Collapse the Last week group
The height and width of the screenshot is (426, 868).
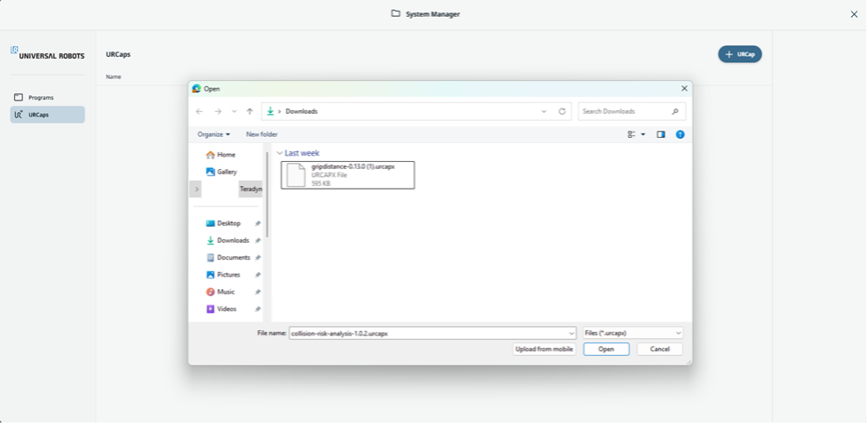(x=280, y=153)
